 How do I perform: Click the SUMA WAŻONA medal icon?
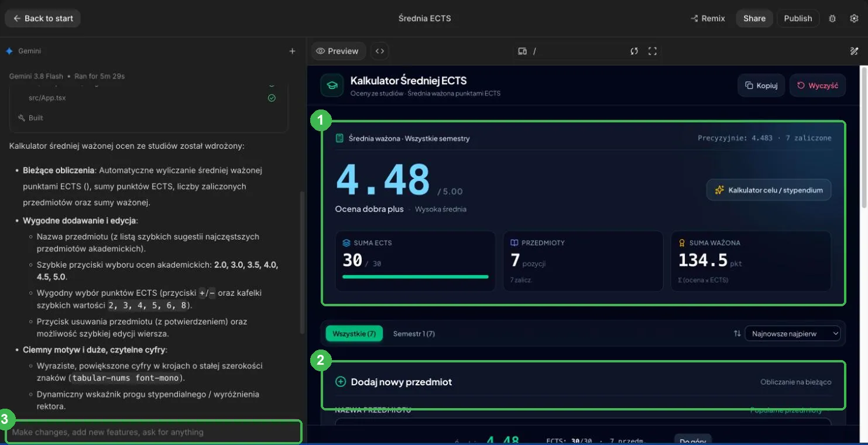(682, 242)
